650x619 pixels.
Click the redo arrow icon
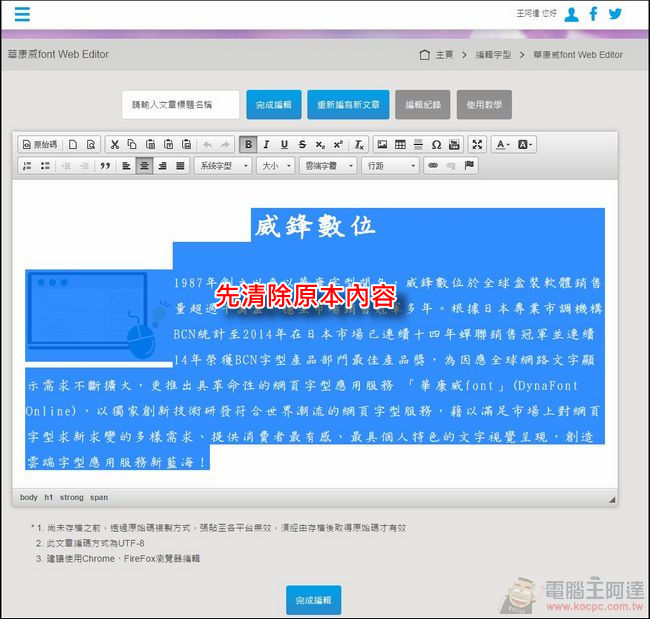click(x=225, y=144)
